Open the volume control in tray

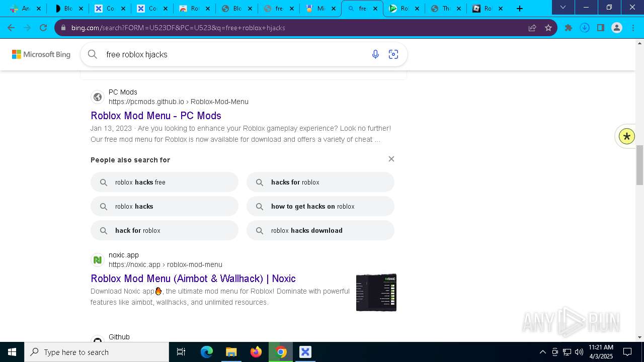coord(579,352)
